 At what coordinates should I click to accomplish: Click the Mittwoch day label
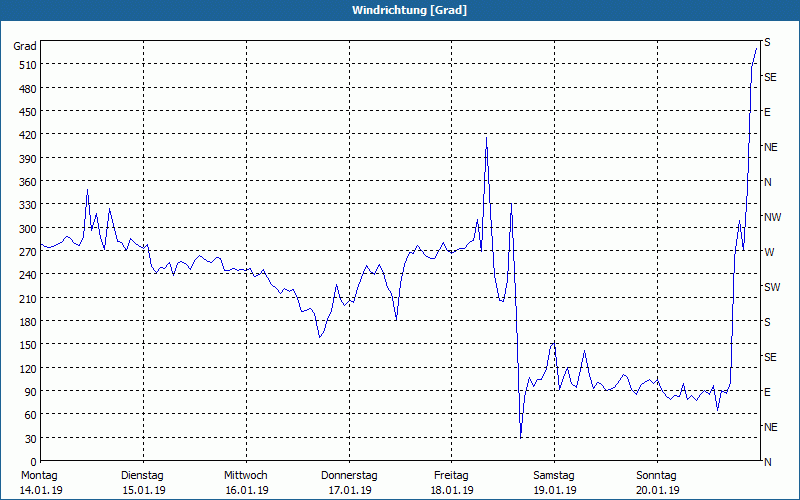click(x=245, y=476)
